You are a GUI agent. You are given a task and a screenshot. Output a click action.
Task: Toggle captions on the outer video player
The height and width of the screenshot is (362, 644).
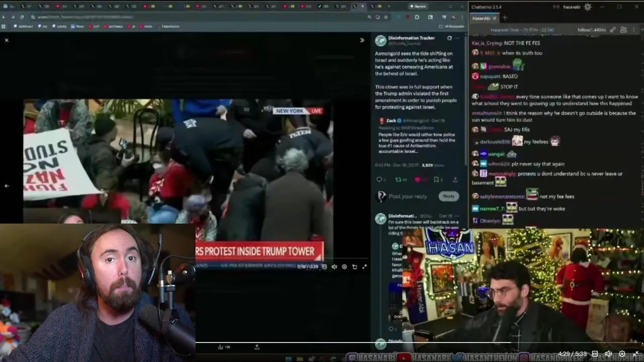tap(595, 353)
